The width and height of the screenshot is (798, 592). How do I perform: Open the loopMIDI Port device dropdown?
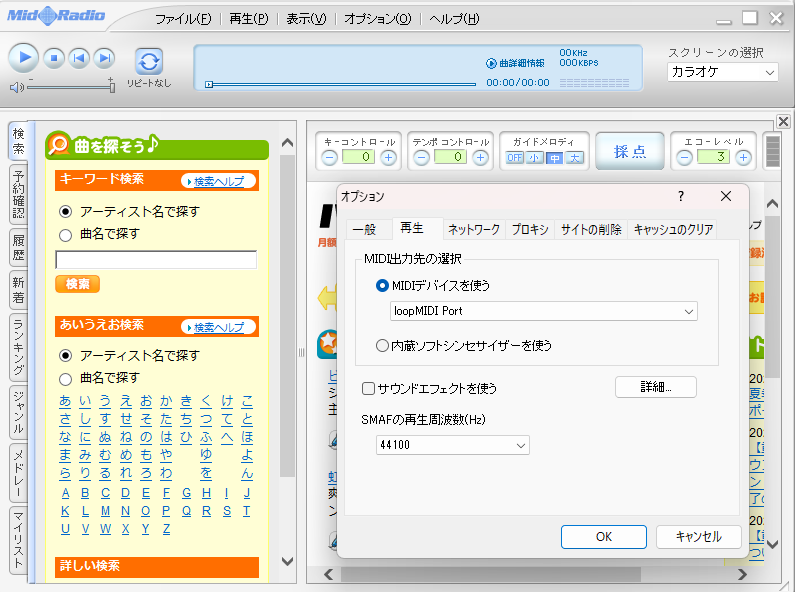tap(542, 311)
